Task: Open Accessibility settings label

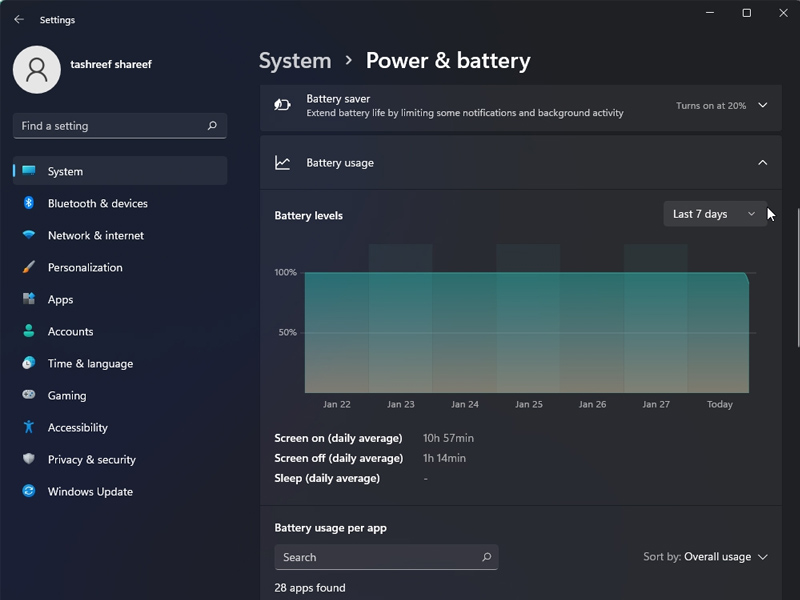Action: point(78,428)
